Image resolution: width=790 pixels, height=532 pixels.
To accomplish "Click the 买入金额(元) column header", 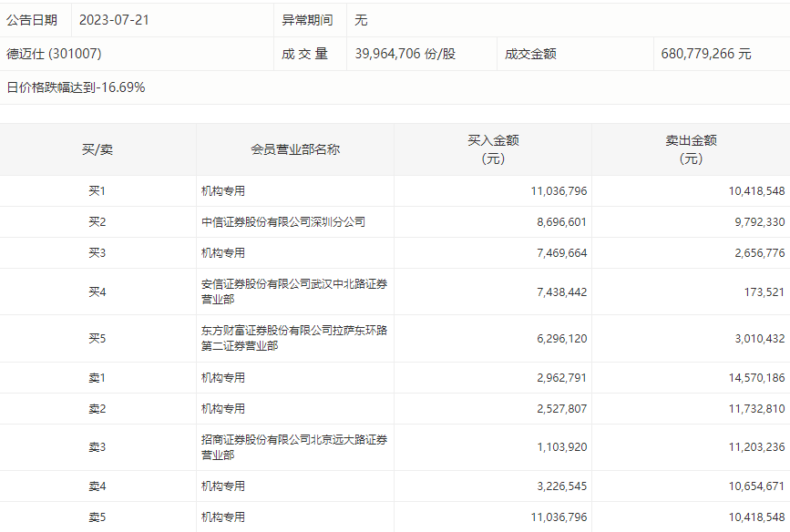I will click(493, 149).
